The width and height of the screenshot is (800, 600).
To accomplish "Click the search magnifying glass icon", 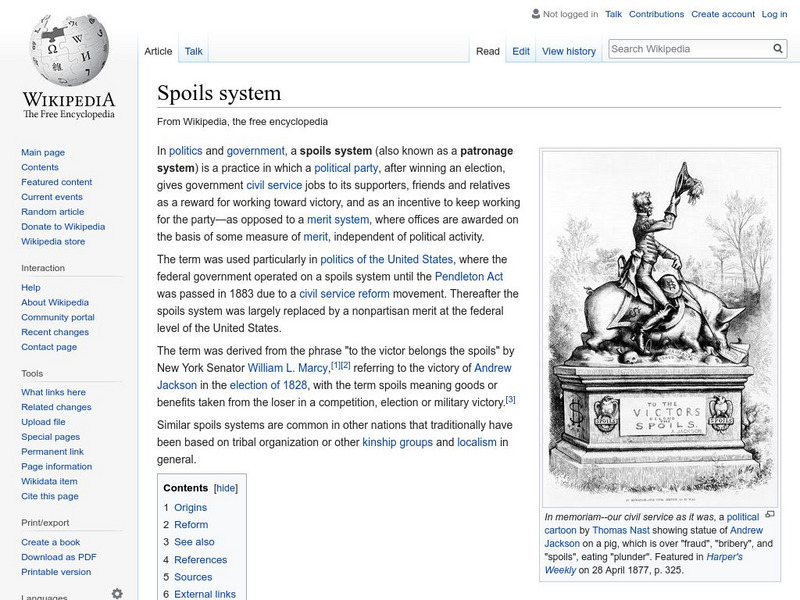I will pos(777,47).
